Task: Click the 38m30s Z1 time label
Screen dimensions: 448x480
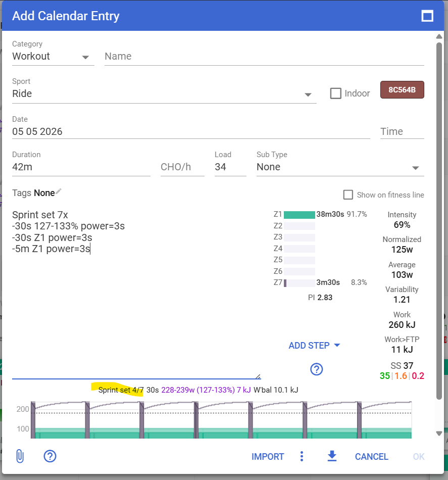Action: [x=330, y=214]
